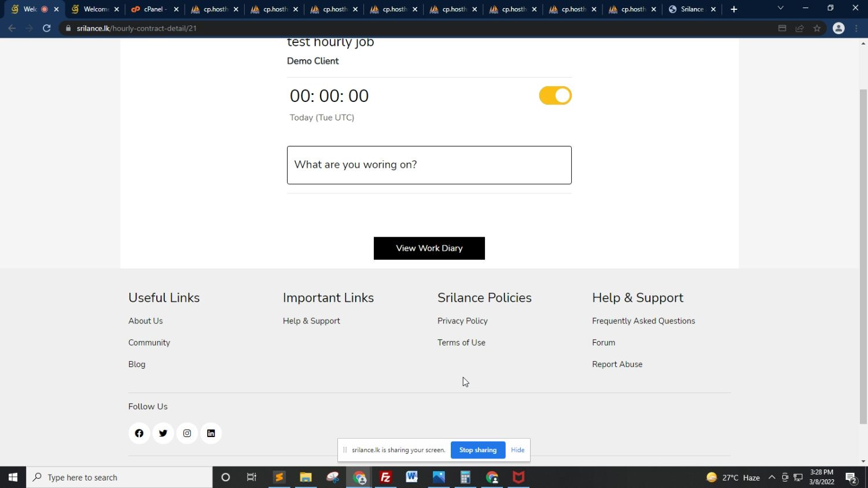The image size is (868, 488).
Task: Click the View Work Diary button
Action: (x=429, y=248)
